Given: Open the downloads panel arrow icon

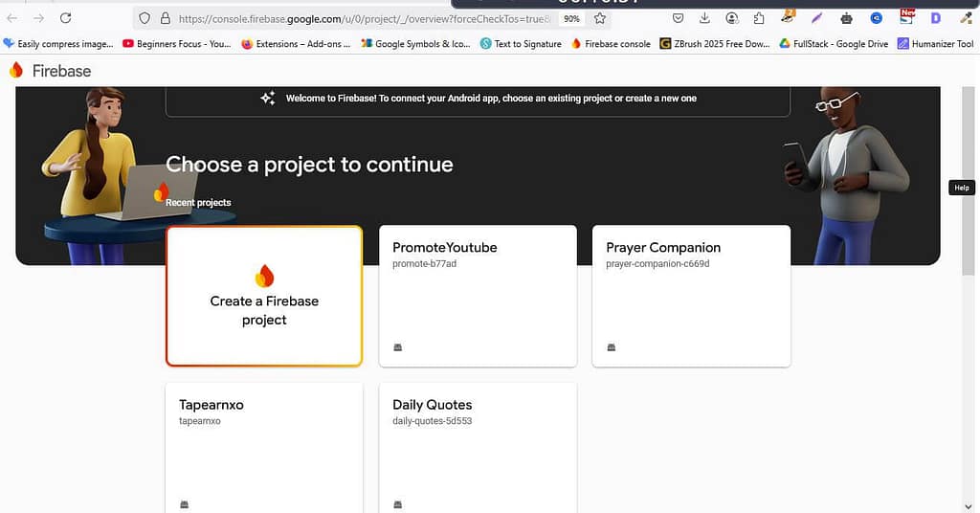Looking at the screenshot, I should (704, 18).
